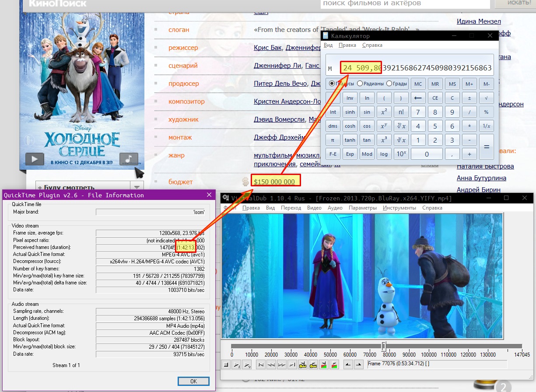The image size is (536, 392).
Task: Open the Идина Мензел actor link
Action: click(x=479, y=21)
